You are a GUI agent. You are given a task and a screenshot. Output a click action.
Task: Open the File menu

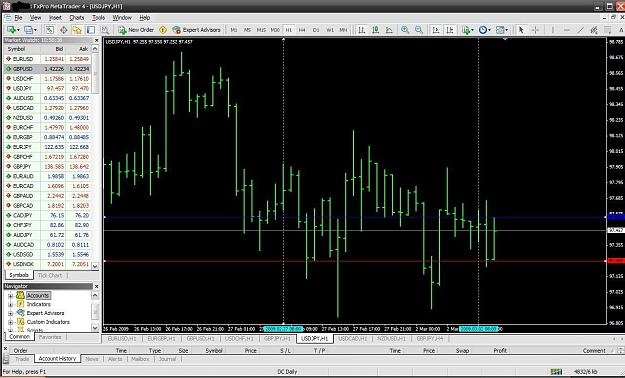click(18, 18)
